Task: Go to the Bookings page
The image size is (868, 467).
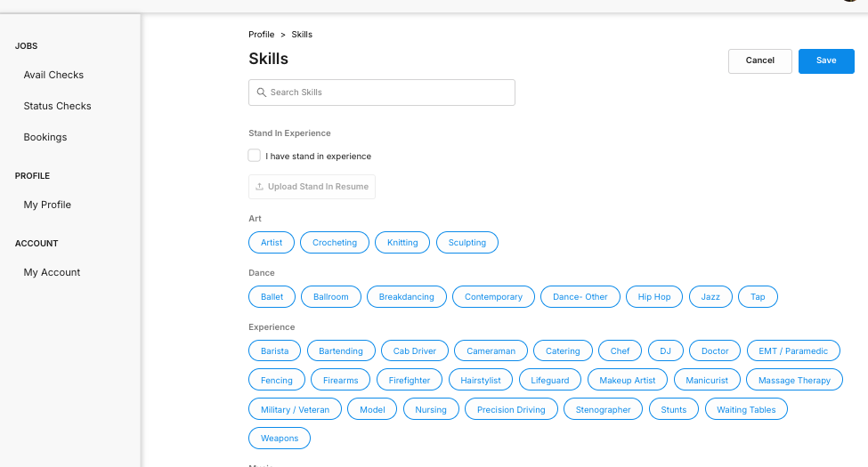Action: pyautogui.click(x=45, y=137)
